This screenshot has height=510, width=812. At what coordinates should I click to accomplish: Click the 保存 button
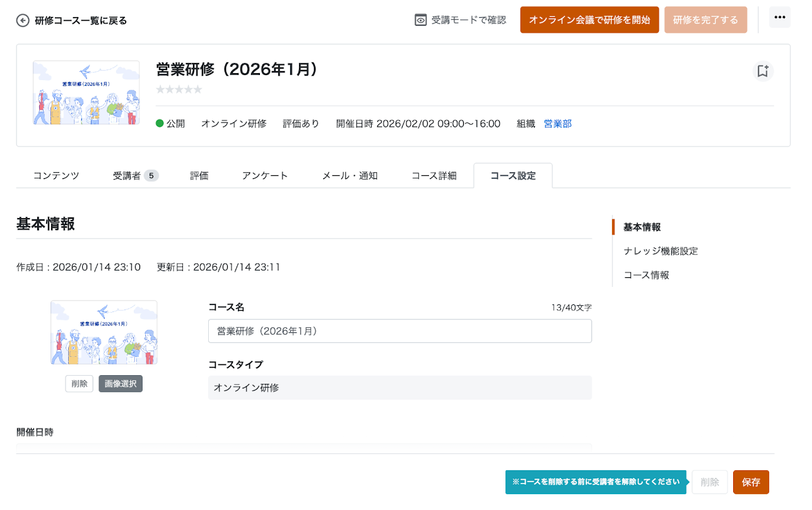click(751, 482)
